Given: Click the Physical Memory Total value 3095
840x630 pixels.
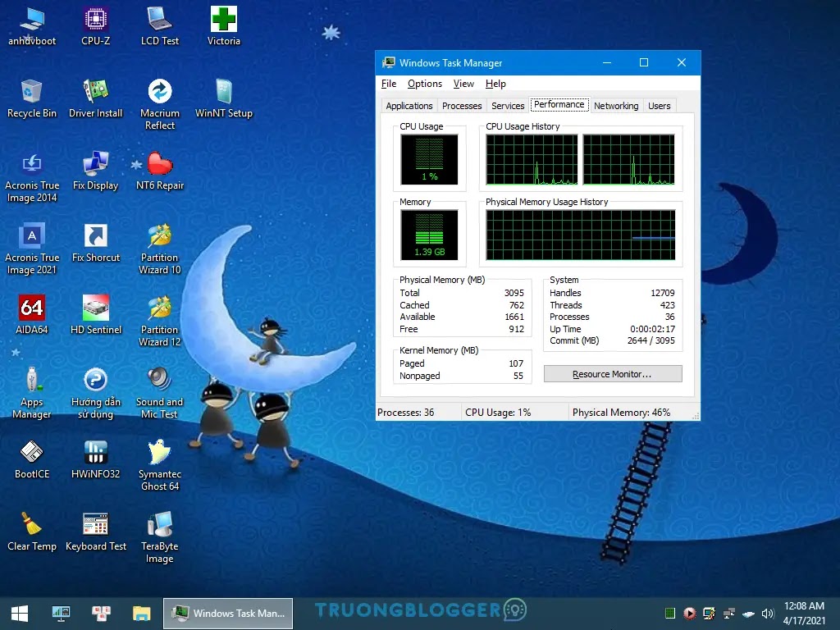Looking at the screenshot, I should (x=514, y=293).
